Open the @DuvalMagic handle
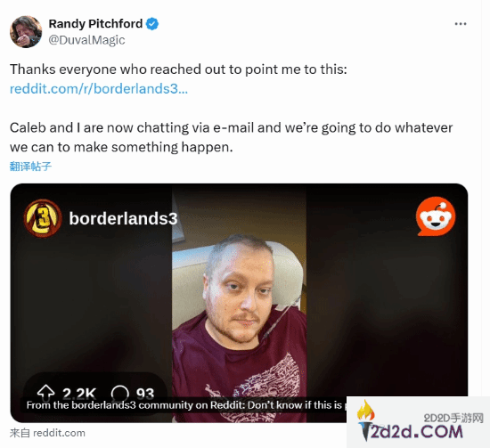Image resolution: width=490 pixels, height=448 pixels. coord(86,40)
